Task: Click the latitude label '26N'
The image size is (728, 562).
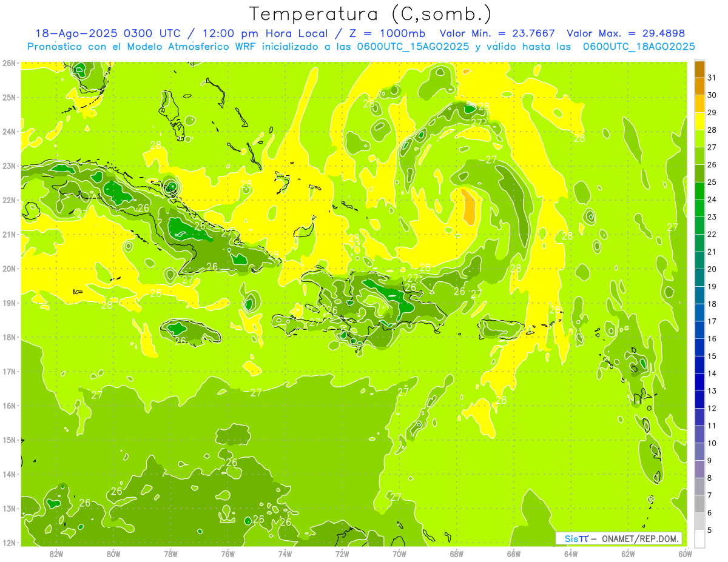Action: [x=9, y=62]
